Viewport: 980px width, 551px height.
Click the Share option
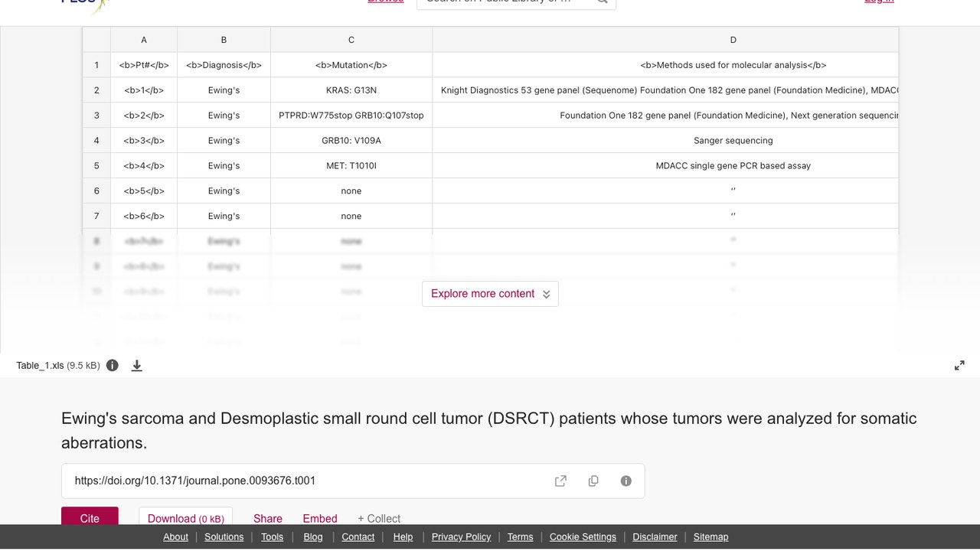click(268, 518)
